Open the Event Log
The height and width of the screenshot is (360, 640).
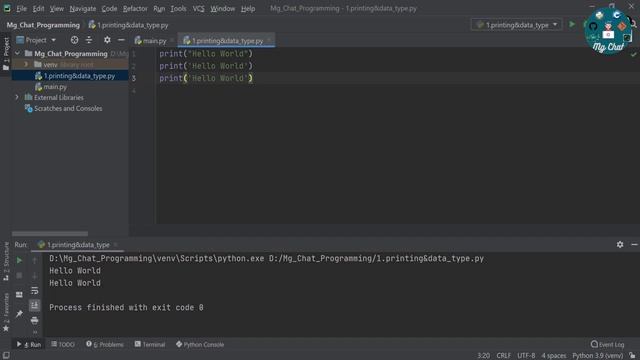(x=607, y=344)
